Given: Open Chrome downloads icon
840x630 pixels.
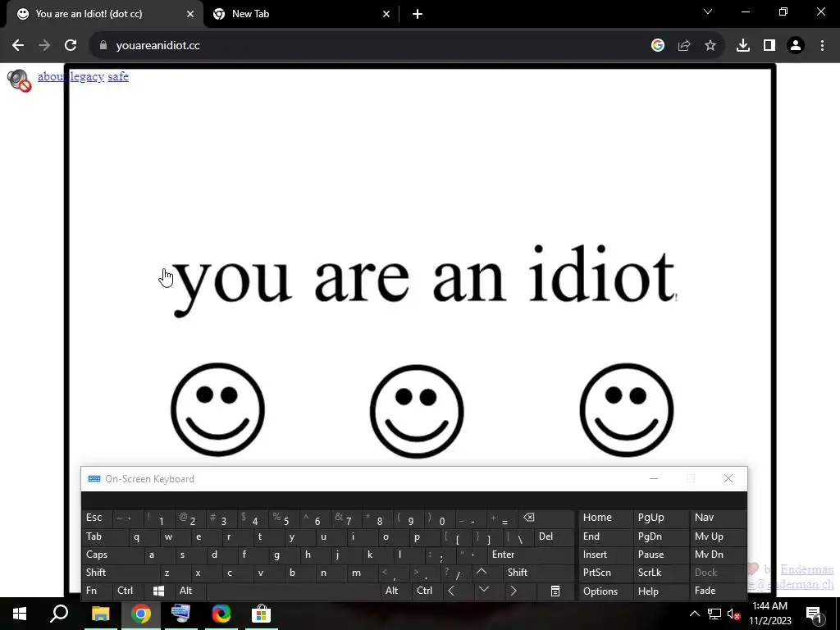Looking at the screenshot, I should point(743,46).
